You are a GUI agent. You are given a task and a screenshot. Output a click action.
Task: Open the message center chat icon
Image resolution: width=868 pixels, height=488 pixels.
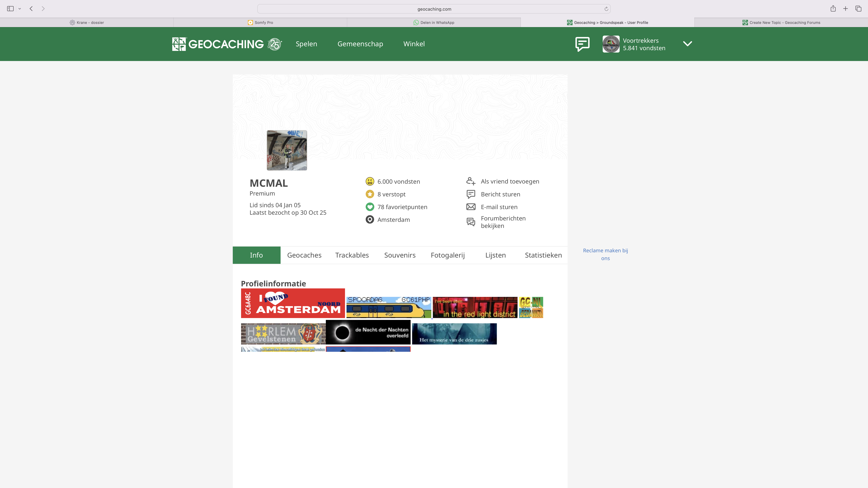pos(582,44)
